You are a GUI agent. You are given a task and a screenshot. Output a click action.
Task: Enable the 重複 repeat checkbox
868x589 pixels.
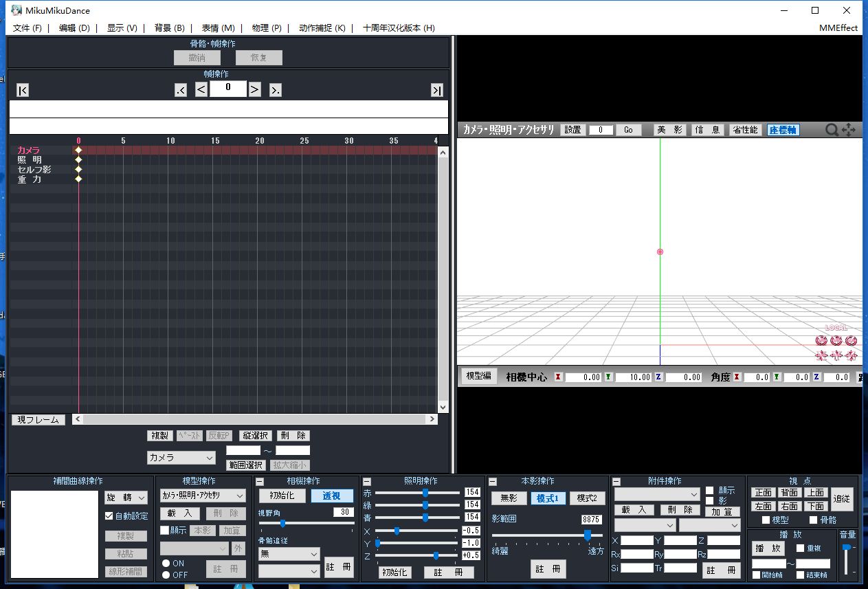[x=800, y=548]
